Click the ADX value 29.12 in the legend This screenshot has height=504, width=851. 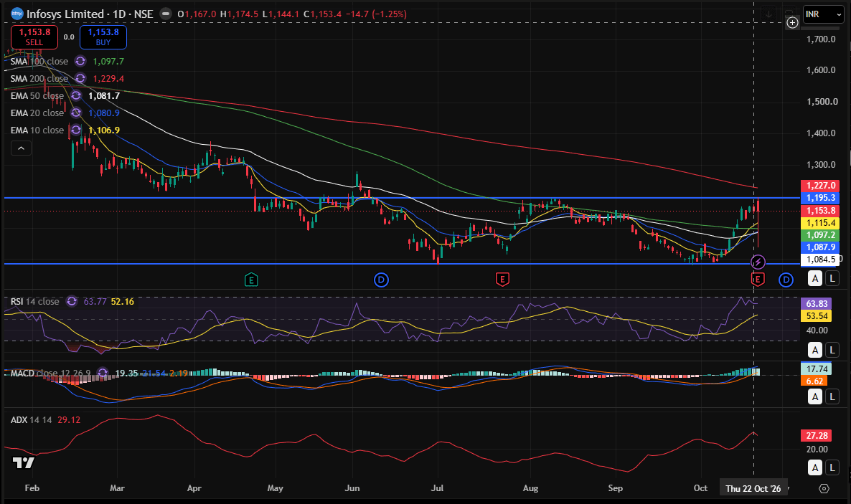pyautogui.click(x=69, y=420)
